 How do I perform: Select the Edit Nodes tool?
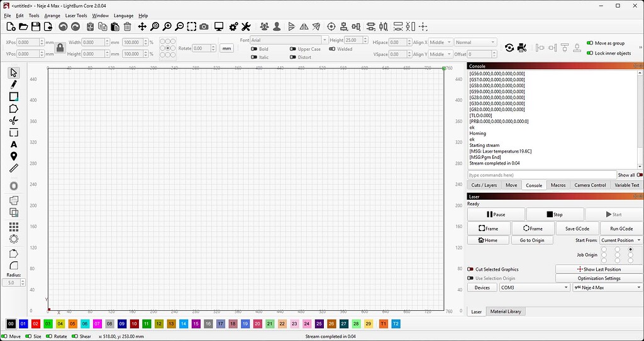(14, 121)
